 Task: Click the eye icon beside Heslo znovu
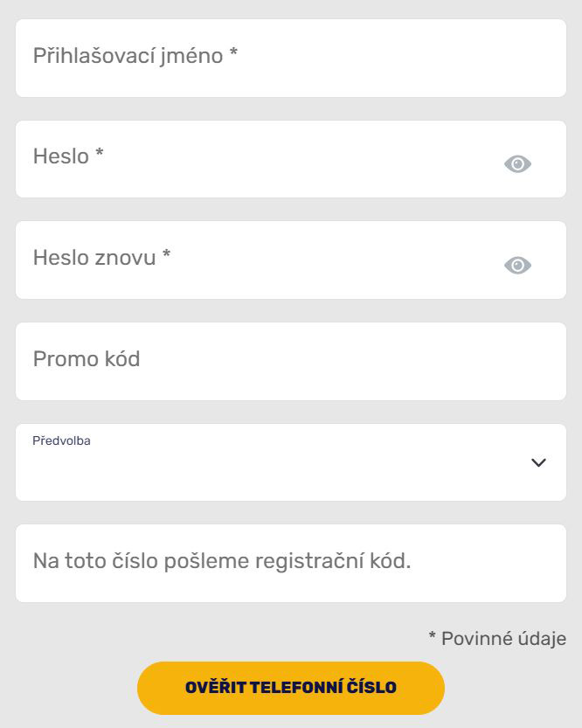tap(517, 264)
